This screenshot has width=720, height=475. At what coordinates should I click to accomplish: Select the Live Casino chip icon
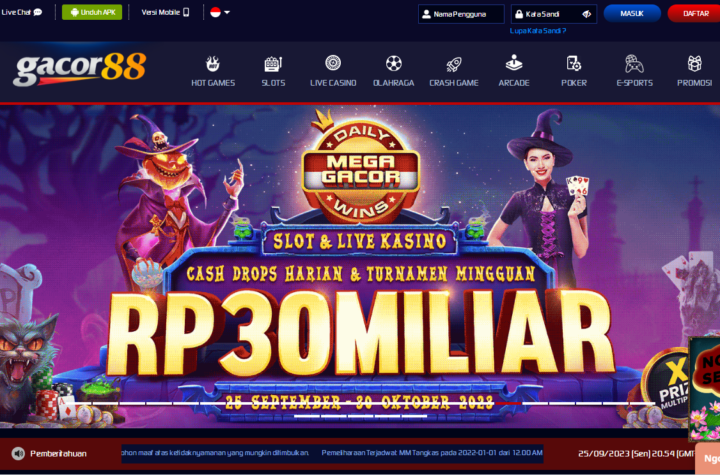[x=333, y=63]
